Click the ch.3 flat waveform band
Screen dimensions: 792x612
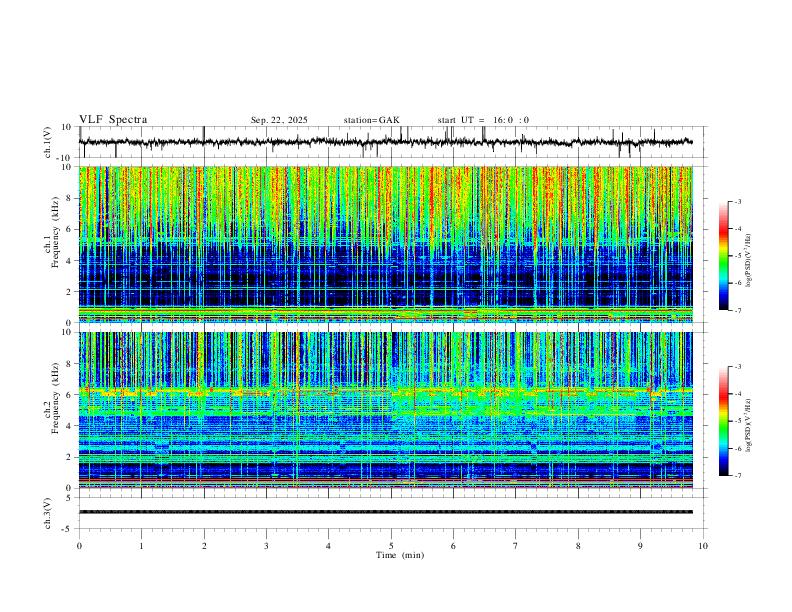(x=385, y=512)
